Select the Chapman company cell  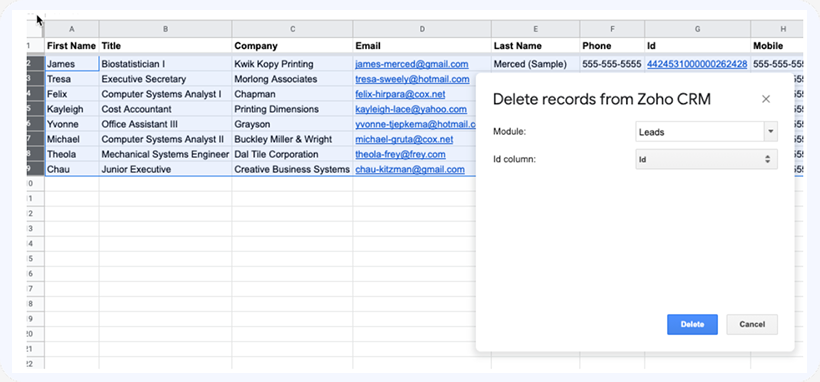[x=292, y=95]
